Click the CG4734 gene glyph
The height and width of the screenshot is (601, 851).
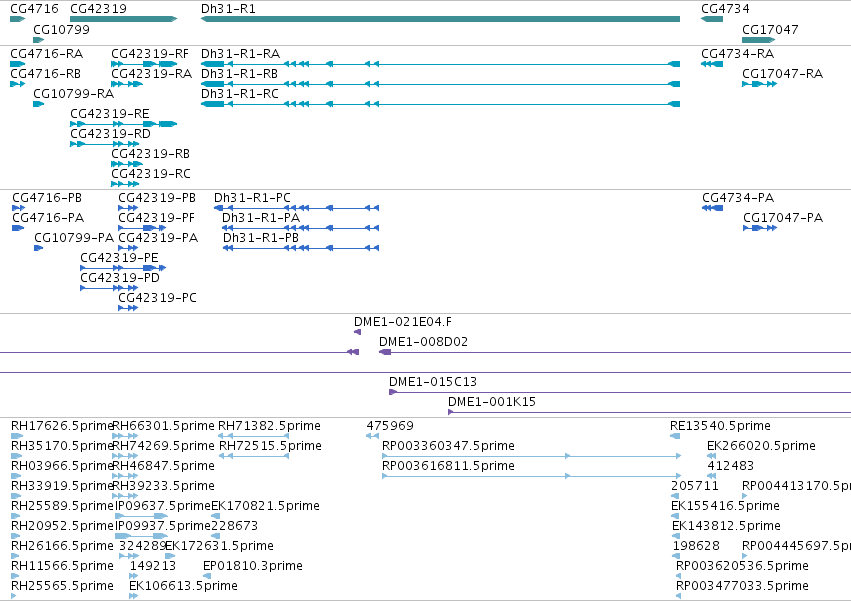coord(712,19)
